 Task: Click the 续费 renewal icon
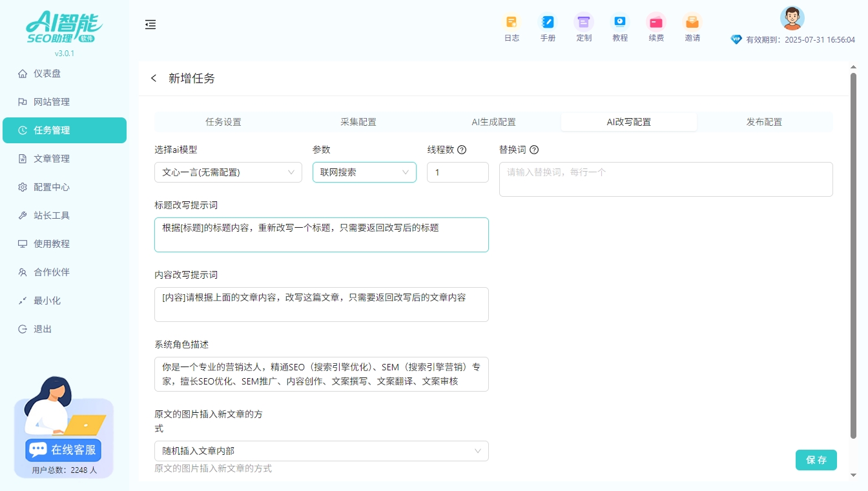(x=656, y=27)
